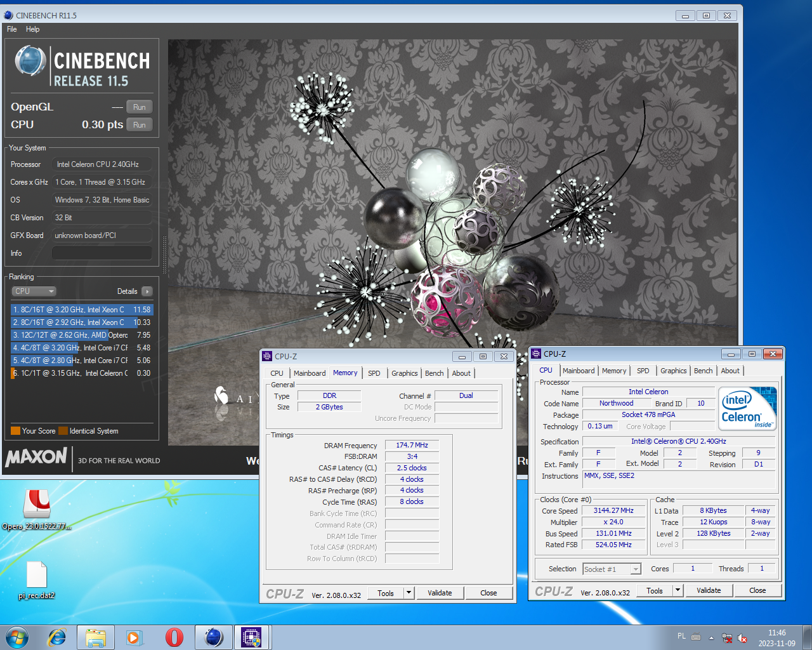Click the Identical System legend swatch
This screenshot has width=812, height=650.
(63, 431)
